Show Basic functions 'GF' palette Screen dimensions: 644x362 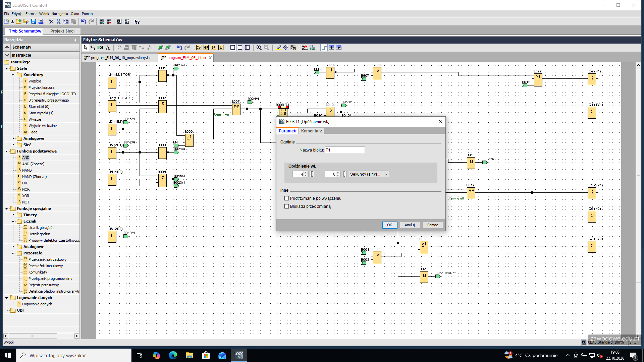pyautogui.click(x=206, y=48)
